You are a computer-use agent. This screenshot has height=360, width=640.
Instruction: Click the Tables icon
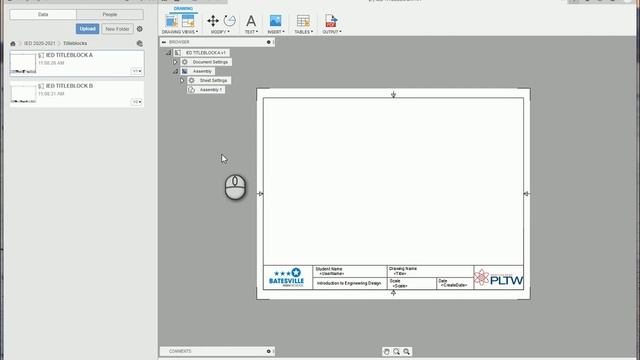pyautogui.click(x=303, y=21)
